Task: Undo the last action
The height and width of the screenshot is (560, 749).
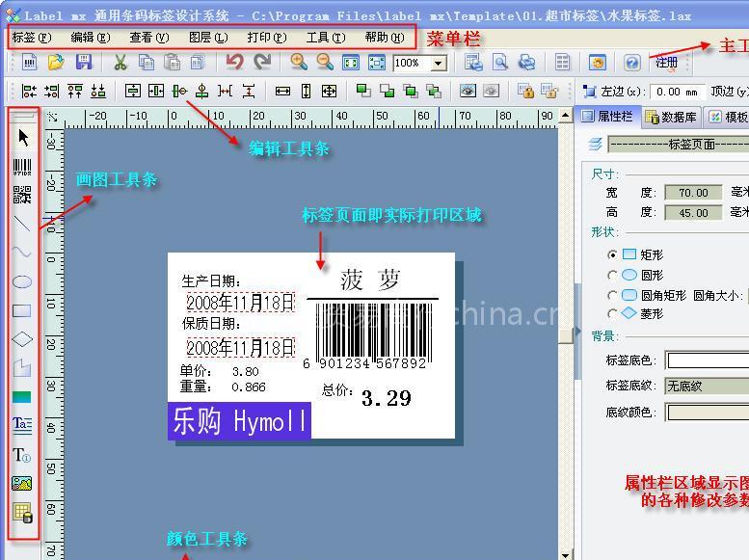Action: pyautogui.click(x=234, y=62)
